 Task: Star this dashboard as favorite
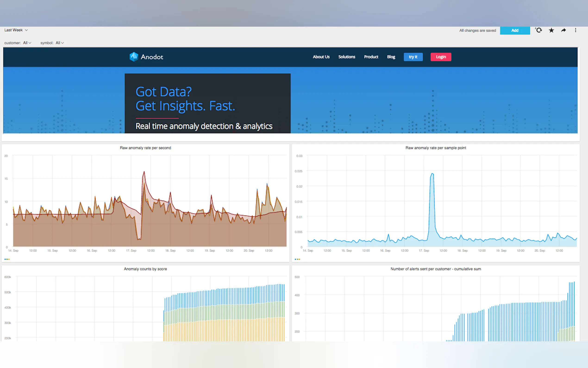point(551,30)
